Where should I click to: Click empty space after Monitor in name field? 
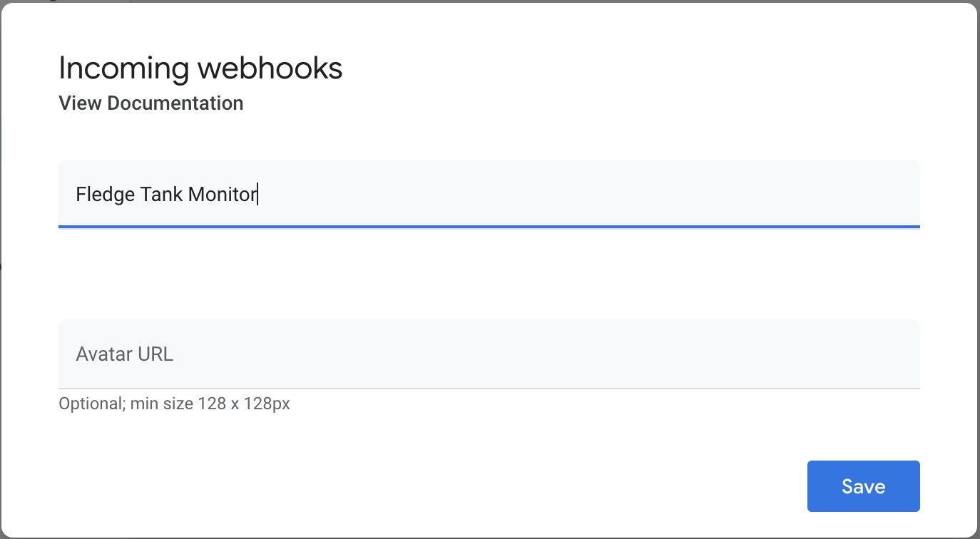point(571,195)
